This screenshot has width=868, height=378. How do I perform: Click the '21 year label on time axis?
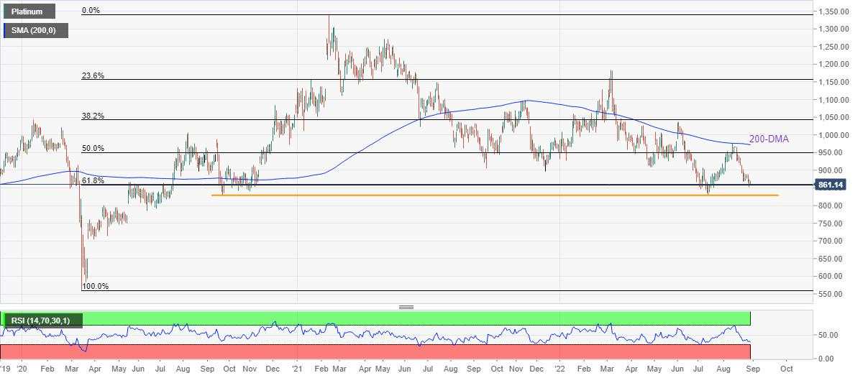pos(298,368)
